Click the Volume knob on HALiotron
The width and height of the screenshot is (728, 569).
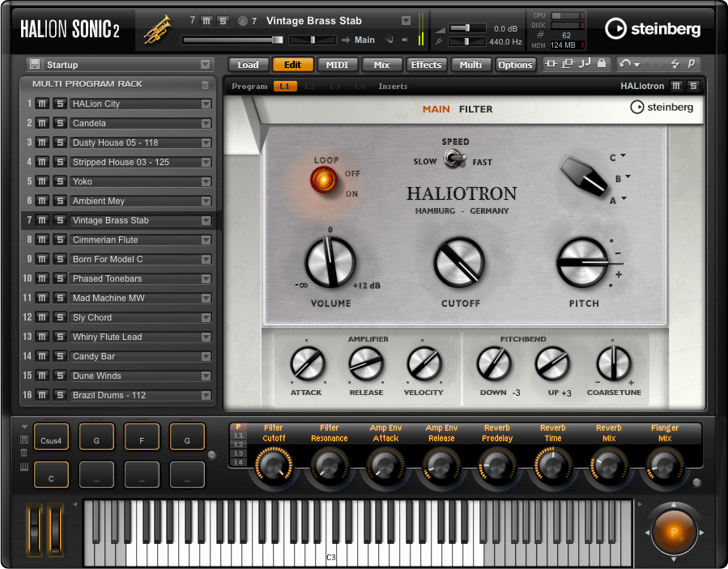click(330, 261)
